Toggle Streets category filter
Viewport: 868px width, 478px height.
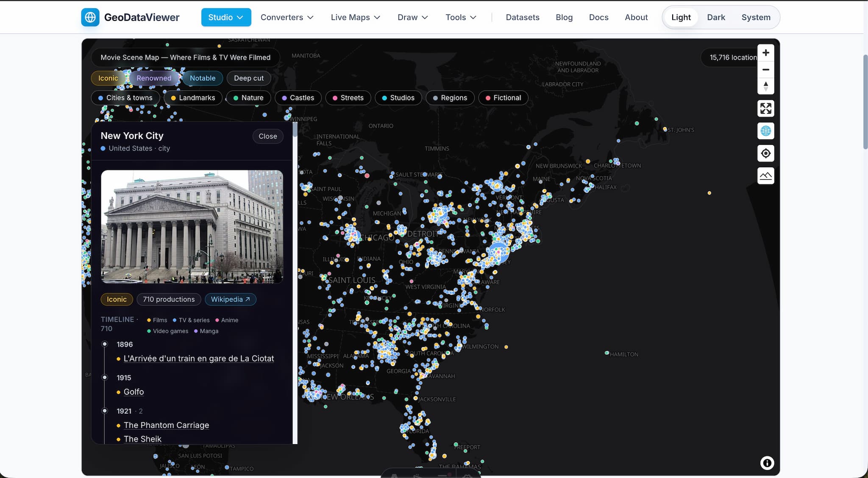point(348,98)
